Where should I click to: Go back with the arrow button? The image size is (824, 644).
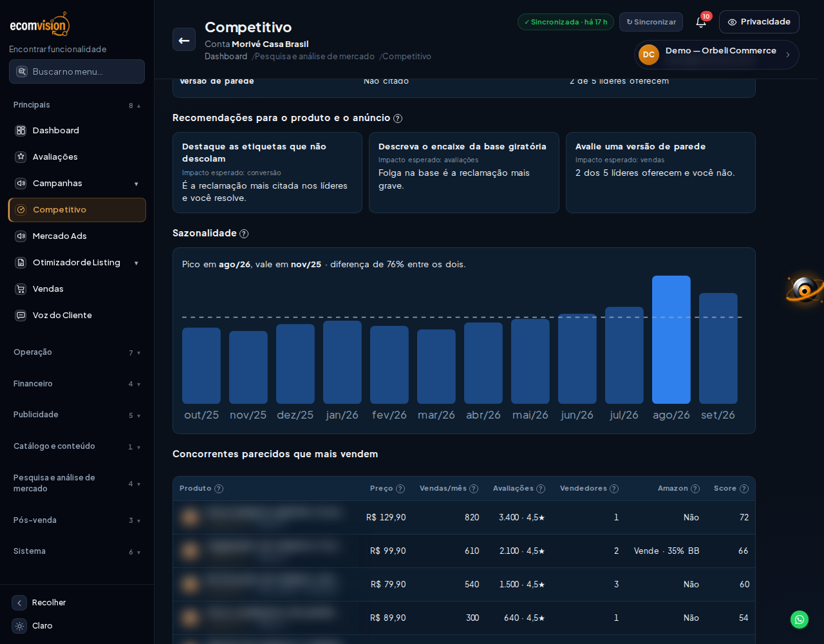coord(184,39)
